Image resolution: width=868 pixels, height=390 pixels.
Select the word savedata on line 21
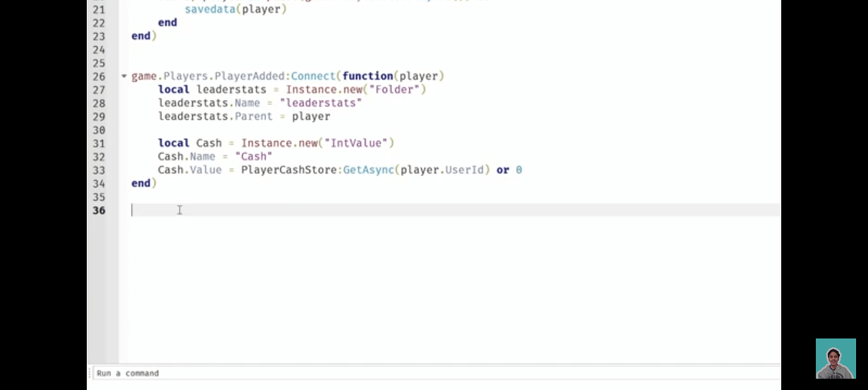210,9
